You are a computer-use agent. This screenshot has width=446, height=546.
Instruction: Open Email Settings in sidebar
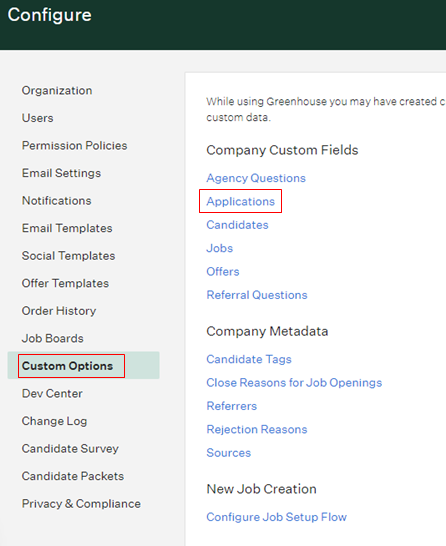[x=61, y=173]
